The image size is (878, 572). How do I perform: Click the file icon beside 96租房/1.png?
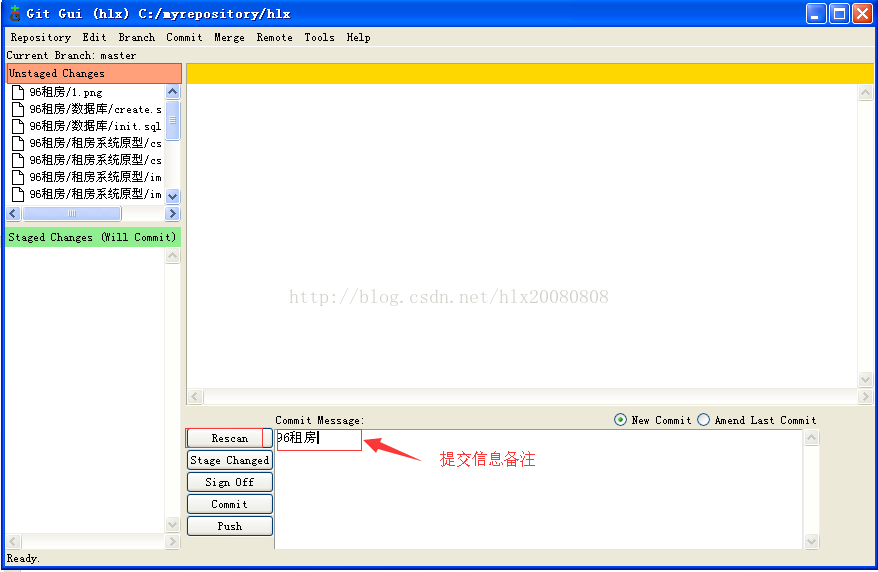(18, 92)
